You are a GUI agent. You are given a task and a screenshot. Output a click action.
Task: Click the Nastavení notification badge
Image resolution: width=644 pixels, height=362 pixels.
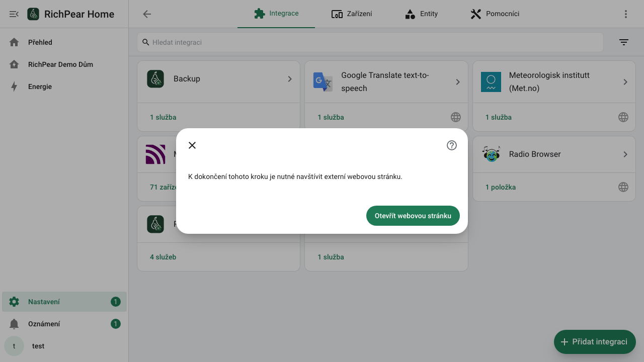tap(116, 302)
